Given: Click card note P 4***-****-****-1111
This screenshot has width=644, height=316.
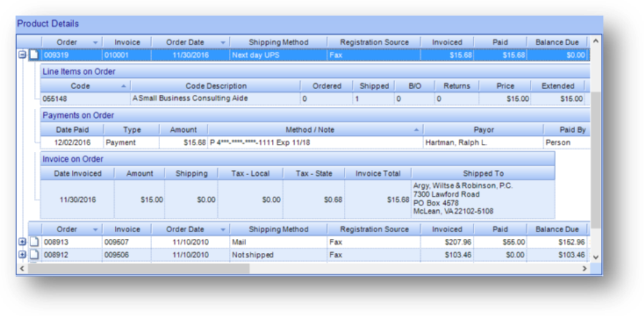Looking at the screenshot, I should [x=316, y=142].
